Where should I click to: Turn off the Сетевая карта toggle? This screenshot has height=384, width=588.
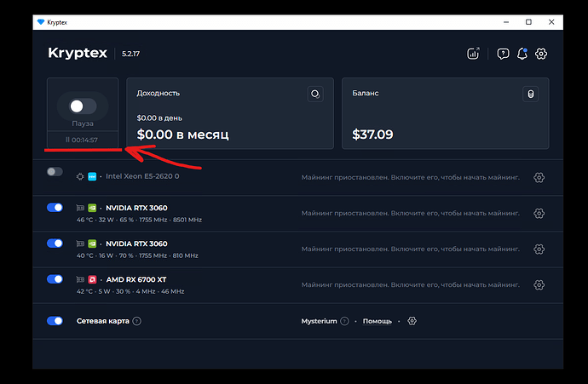(x=55, y=321)
